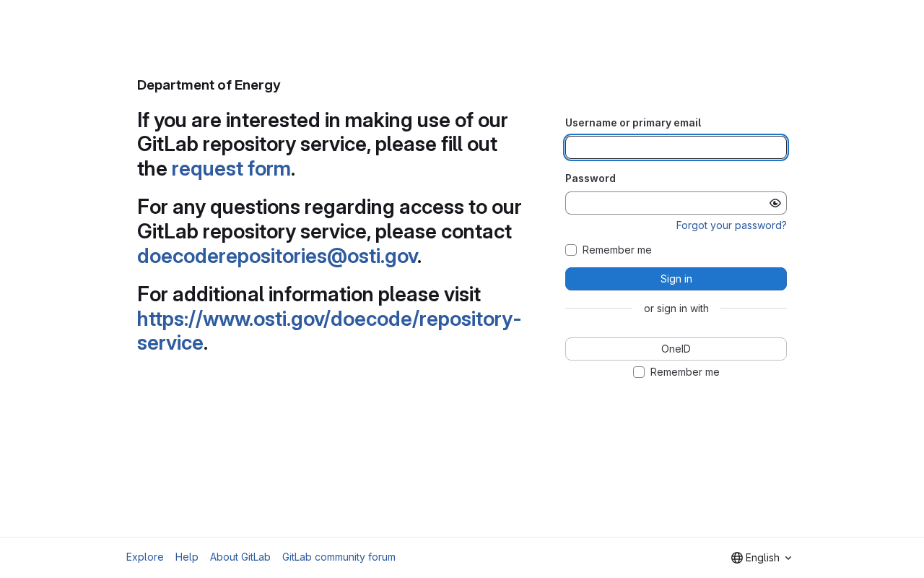Visit the osti.gov repository-service URL
924x578 pixels.
pyautogui.click(x=329, y=330)
